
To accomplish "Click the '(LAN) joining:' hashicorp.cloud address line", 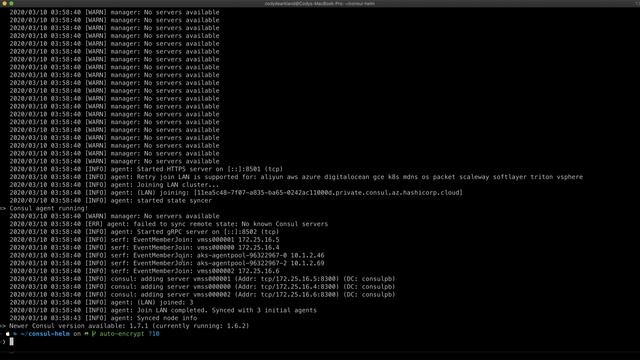I will coord(236,193).
